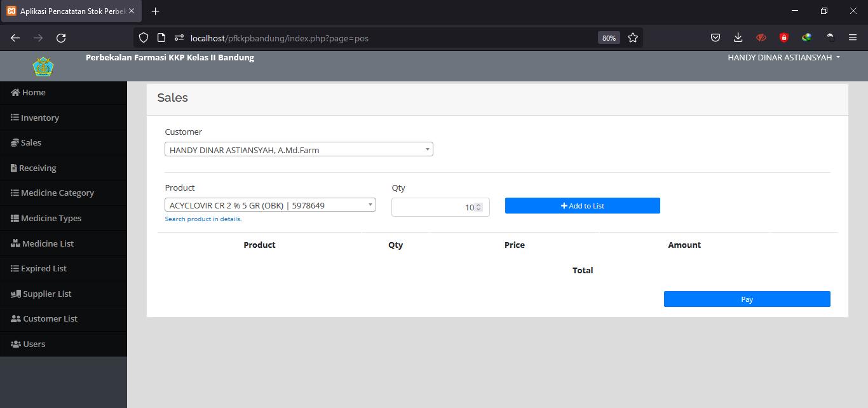The height and width of the screenshot is (408, 868).
Task: Click the blue Pay button
Action: coord(747,299)
